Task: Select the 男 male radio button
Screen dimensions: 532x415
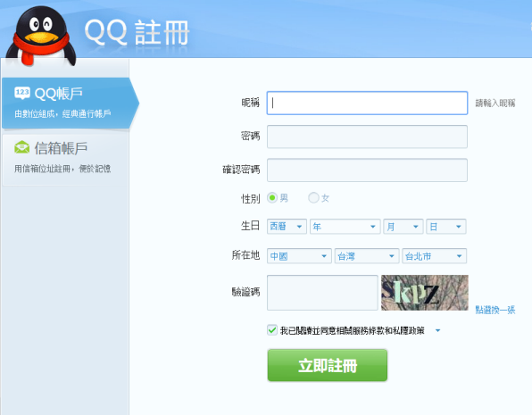Action: click(x=272, y=197)
